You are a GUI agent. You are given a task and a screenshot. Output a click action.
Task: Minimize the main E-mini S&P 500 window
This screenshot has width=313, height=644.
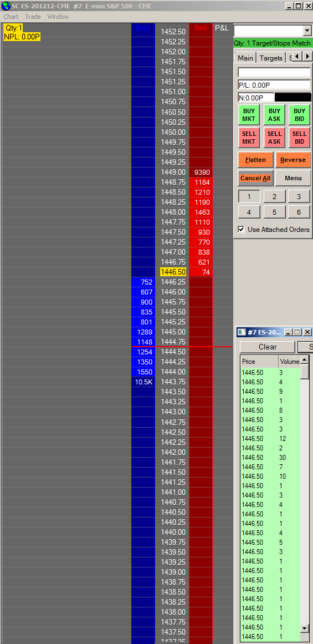coord(290,6)
